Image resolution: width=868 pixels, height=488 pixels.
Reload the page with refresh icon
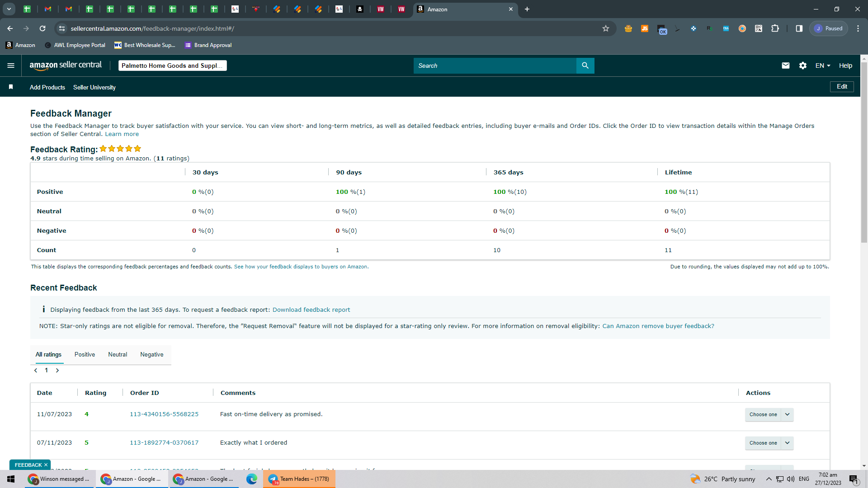(x=42, y=28)
